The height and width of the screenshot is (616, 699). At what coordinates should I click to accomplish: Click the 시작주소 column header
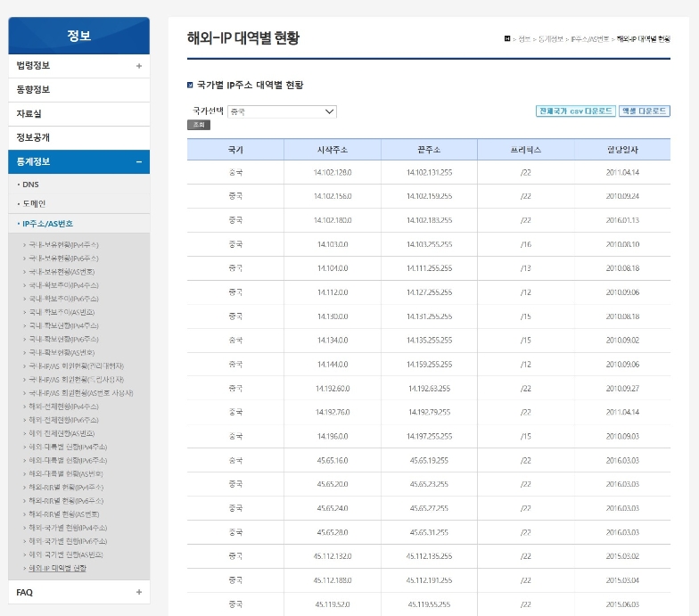tap(332, 150)
